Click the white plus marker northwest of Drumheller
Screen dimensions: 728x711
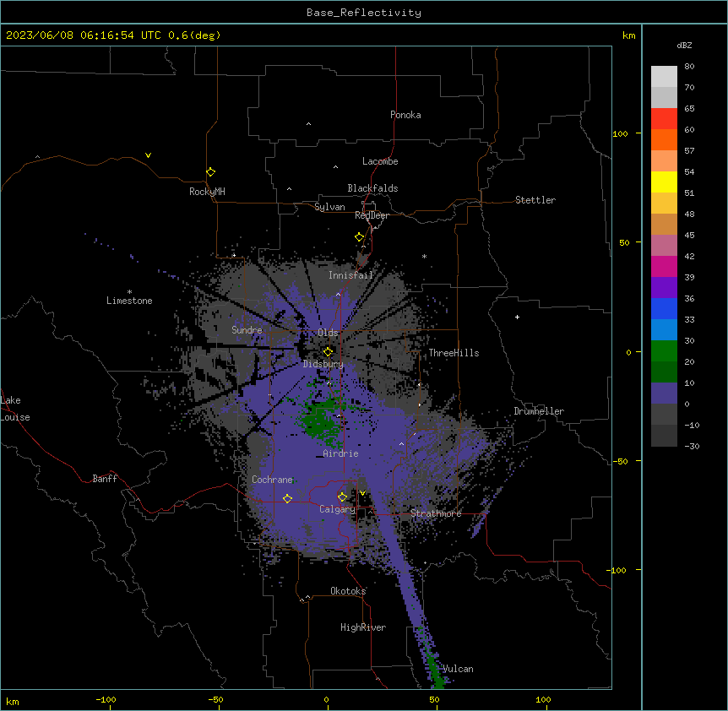pos(517,317)
